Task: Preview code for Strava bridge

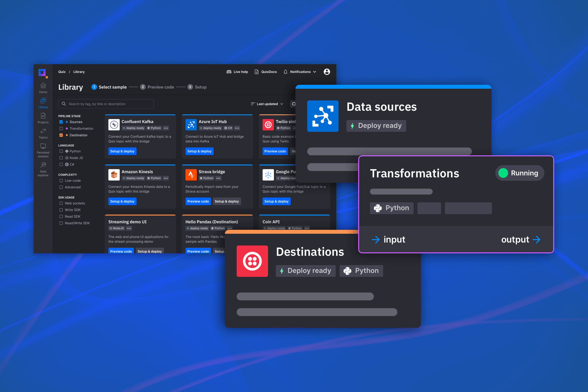Action: (198, 201)
